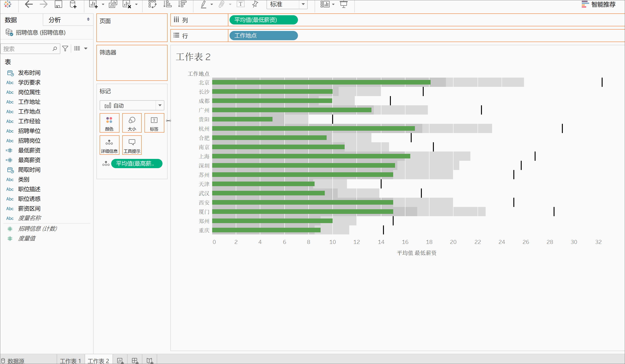The height and width of the screenshot is (364, 625).
Task: Click the undo back arrow icon
Action: 29,4
